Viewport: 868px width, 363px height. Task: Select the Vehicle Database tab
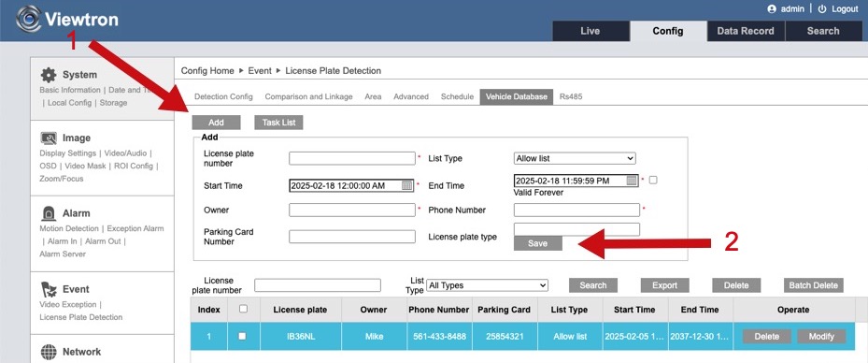517,96
